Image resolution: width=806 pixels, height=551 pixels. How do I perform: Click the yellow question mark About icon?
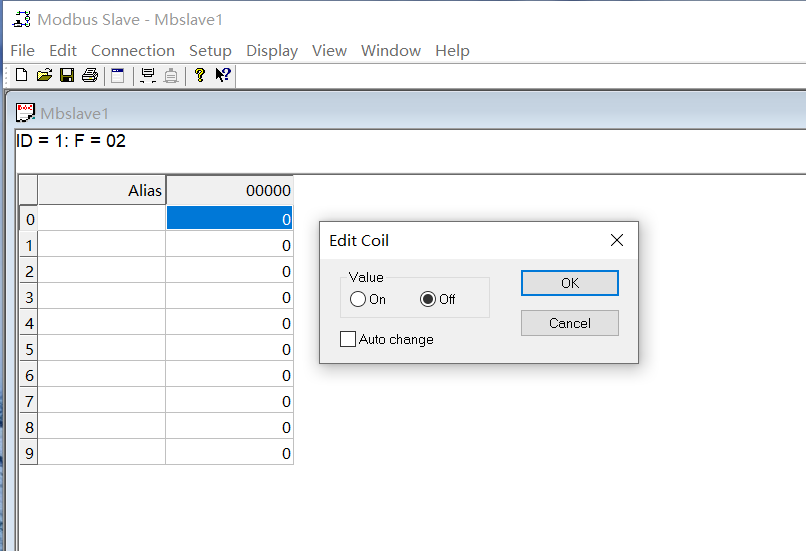click(200, 75)
